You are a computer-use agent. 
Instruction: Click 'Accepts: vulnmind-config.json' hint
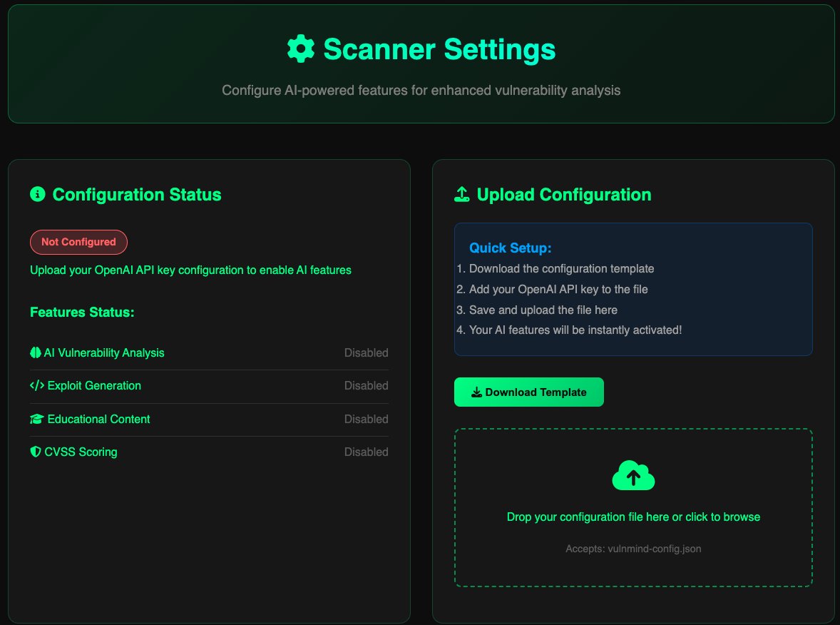633,549
